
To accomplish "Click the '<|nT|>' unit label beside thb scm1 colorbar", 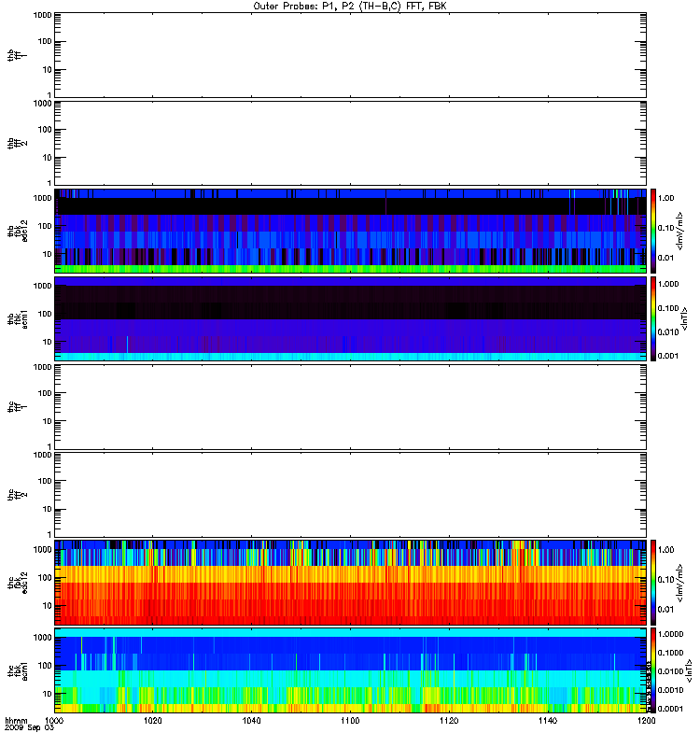I will pyautogui.click(x=684, y=318).
